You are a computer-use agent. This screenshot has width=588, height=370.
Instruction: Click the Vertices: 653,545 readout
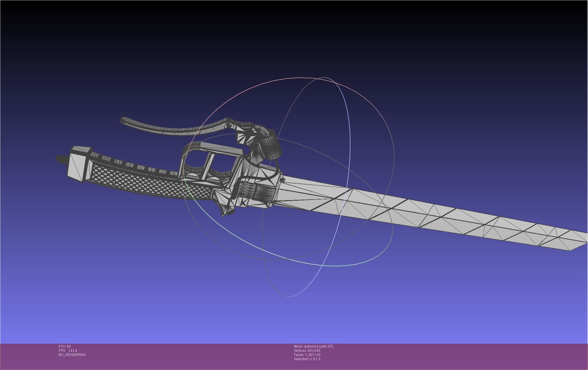[307, 351]
